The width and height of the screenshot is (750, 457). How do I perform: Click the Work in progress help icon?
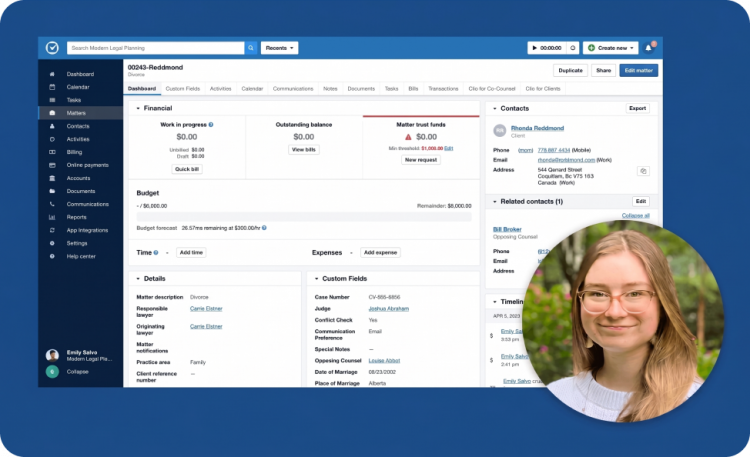tap(211, 124)
